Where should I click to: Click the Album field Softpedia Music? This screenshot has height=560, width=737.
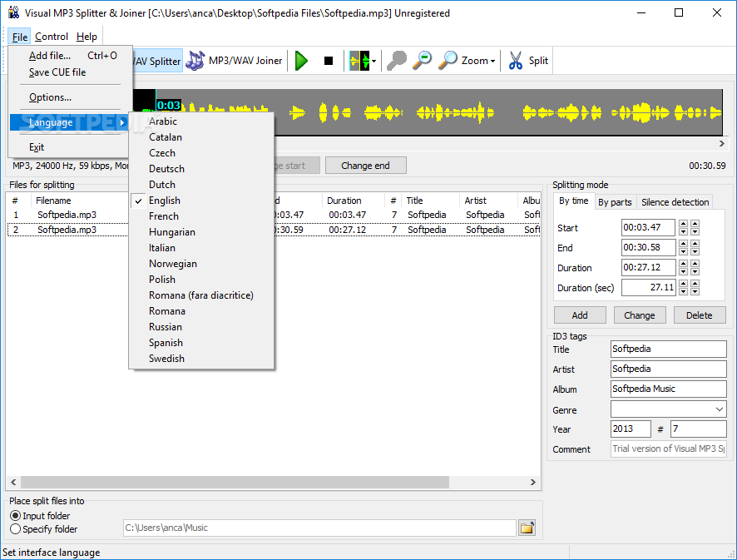coord(669,389)
